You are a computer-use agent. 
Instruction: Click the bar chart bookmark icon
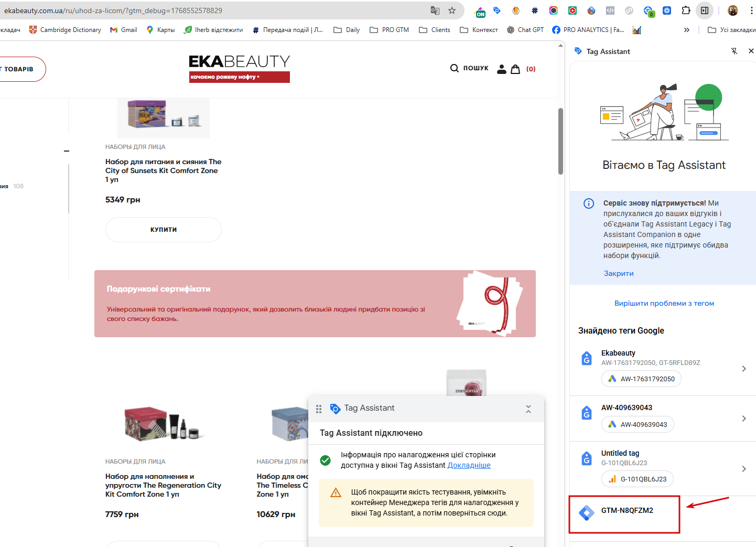coord(637,30)
